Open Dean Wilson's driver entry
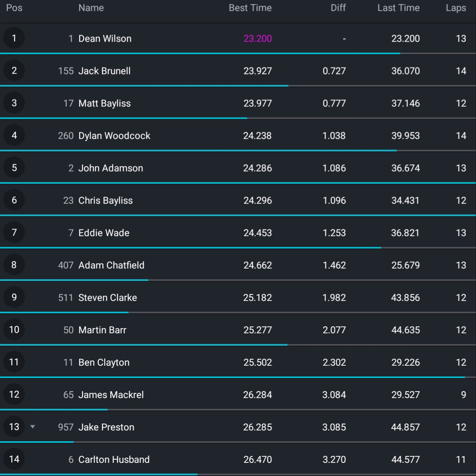 [105, 38]
